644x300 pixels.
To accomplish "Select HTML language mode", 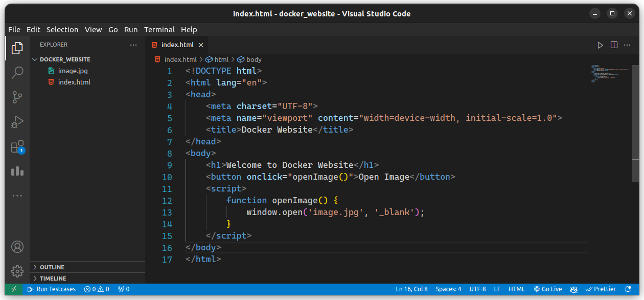I will pos(517,289).
